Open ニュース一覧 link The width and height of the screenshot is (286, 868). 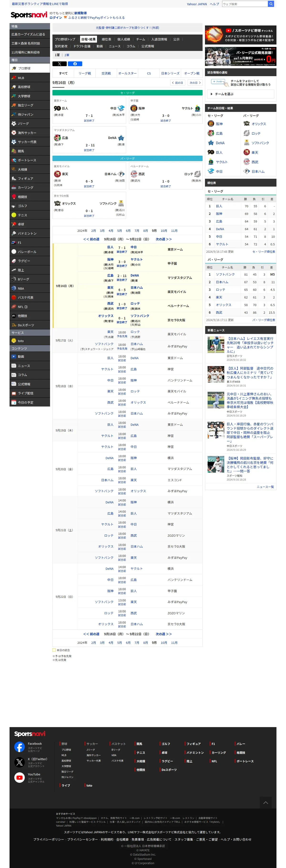pos(266,487)
